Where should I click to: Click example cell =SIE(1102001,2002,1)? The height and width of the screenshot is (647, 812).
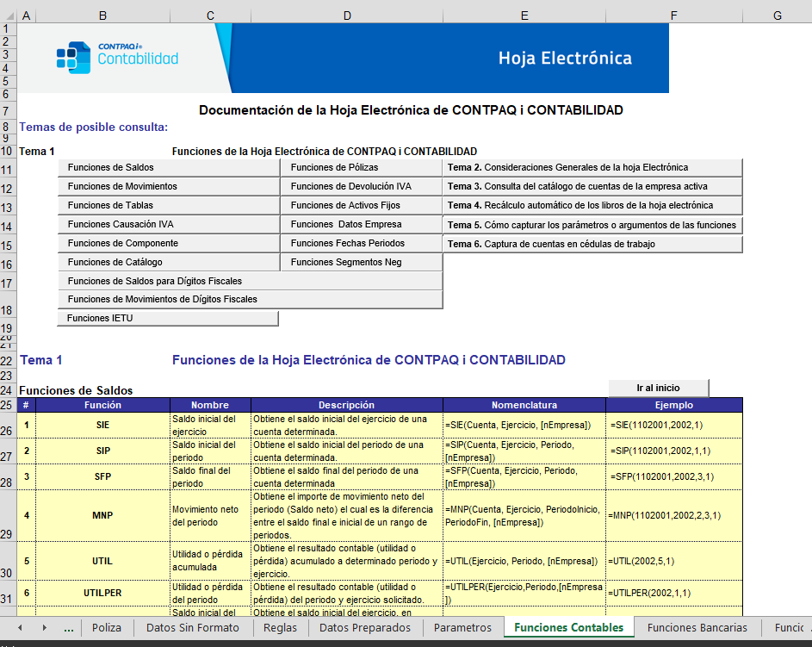tap(674, 426)
